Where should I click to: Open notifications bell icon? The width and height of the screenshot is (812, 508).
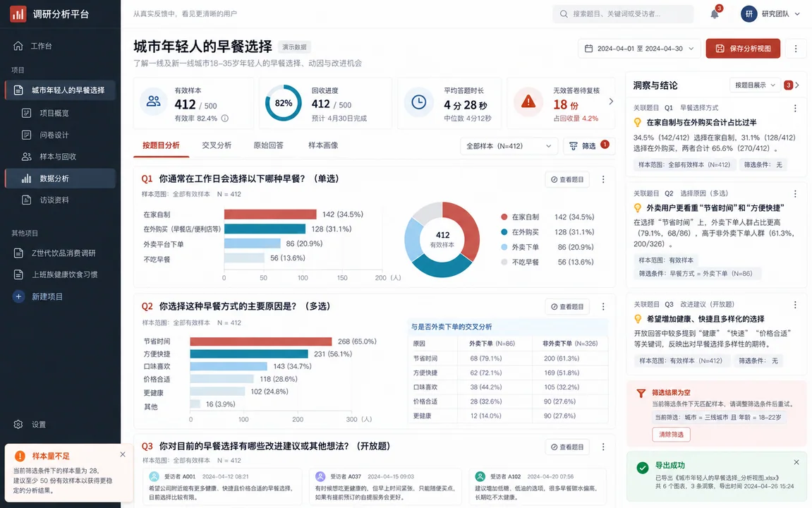pos(715,14)
